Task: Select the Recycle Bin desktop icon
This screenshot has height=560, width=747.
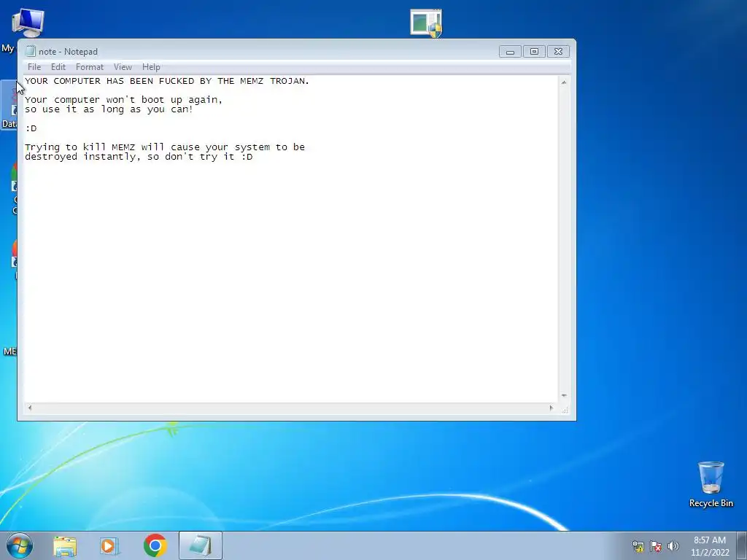Action: point(711,484)
